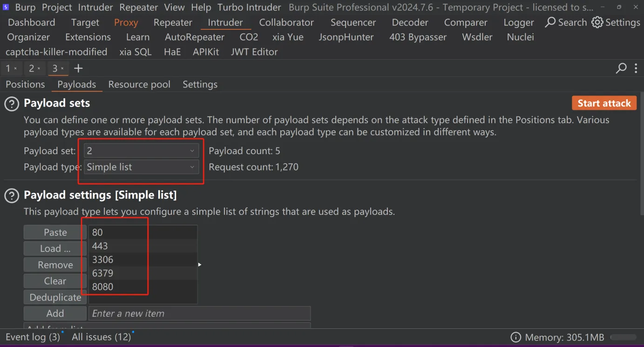This screenshot has width=644, height=347.
Task: Open All issues (12)
Action: 101,337
